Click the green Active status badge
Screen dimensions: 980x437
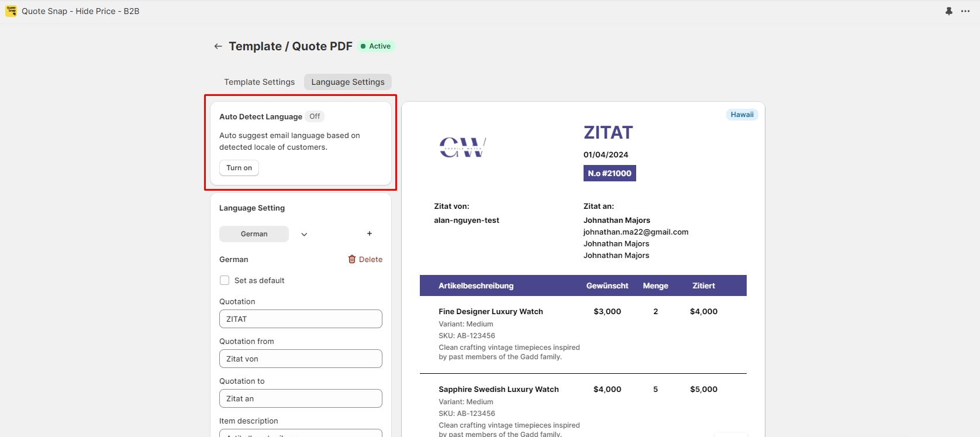[x=376, y=46]
